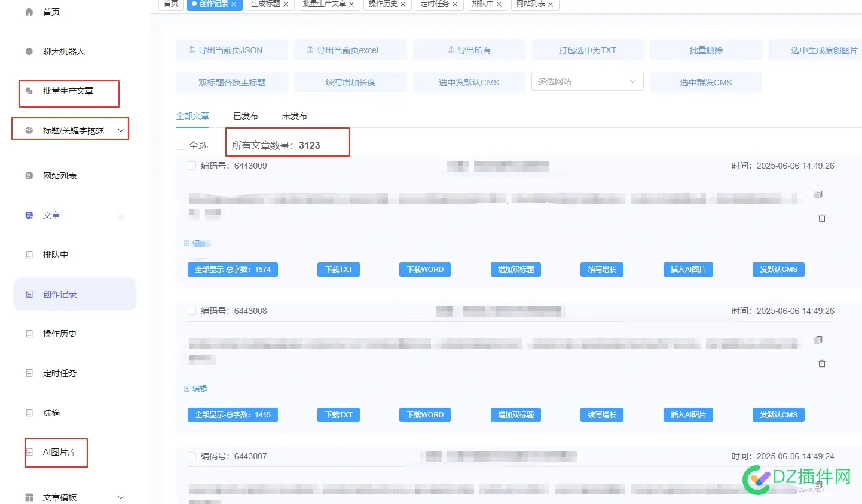
Task: Switch to the 全部文章 tab
Action: pyautogui.click(x=192, y=116)
